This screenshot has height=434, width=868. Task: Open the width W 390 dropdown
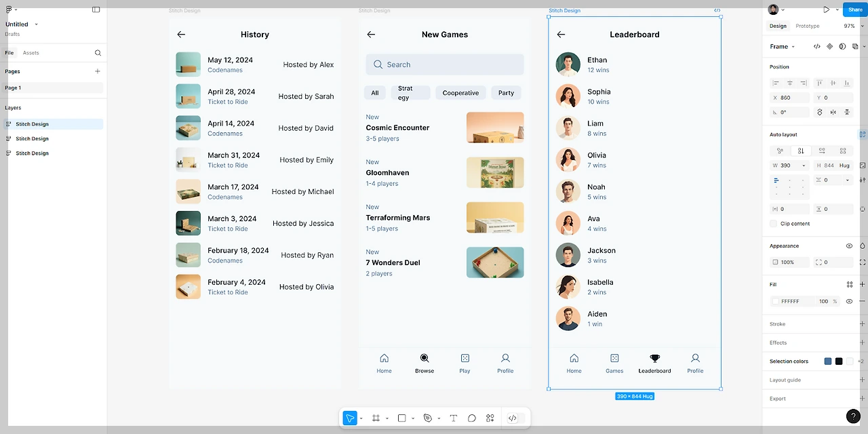(804, 165)
